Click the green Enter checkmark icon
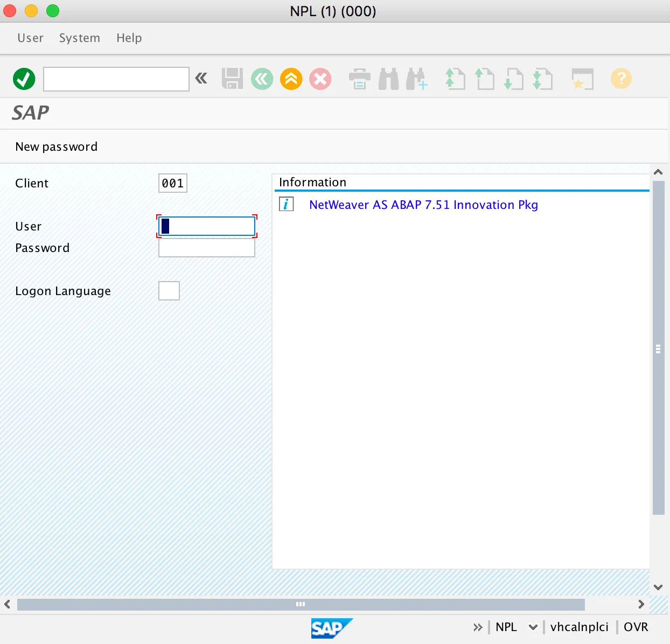 point(24,79)
